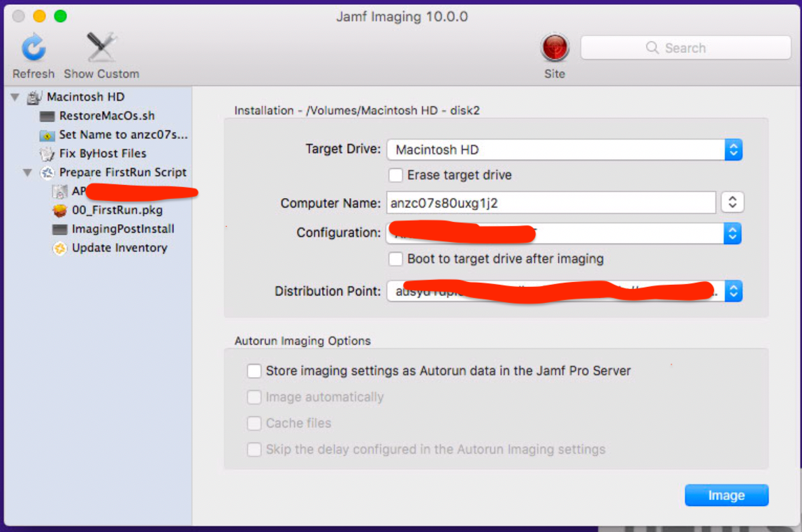Click the Update Inventory icon

[x=60, y=249]
